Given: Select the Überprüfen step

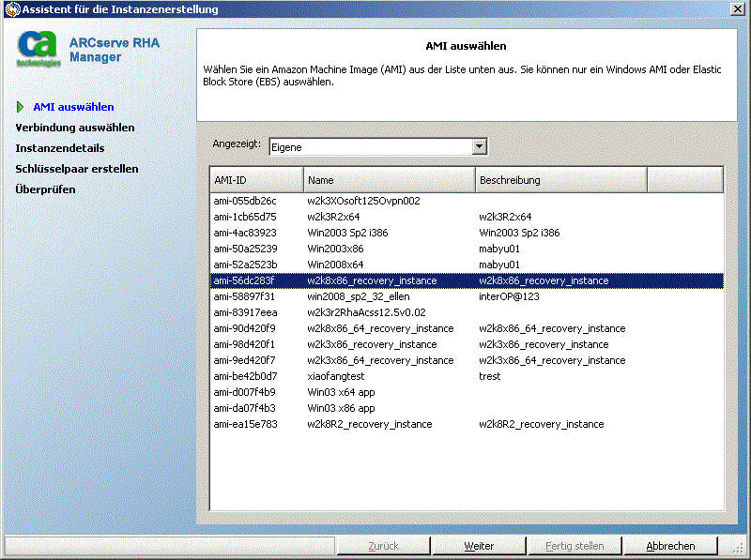Looking at the screenshot, I should [45, 189].
